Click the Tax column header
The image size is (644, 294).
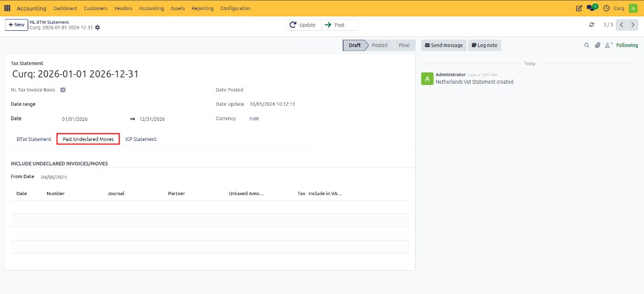coord(301,193)
